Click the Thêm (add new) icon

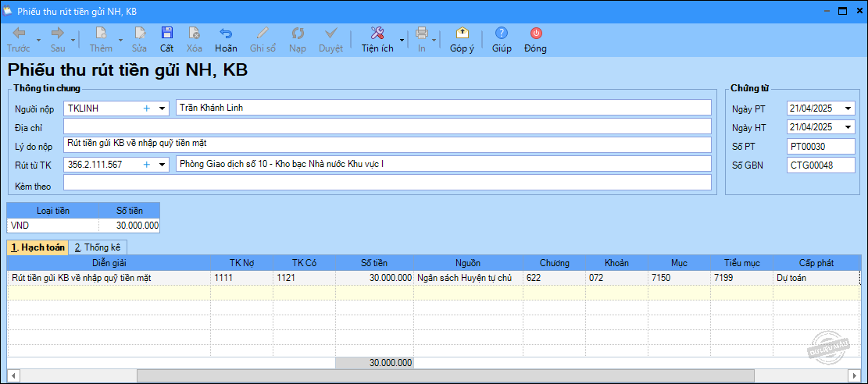[102, 33]
